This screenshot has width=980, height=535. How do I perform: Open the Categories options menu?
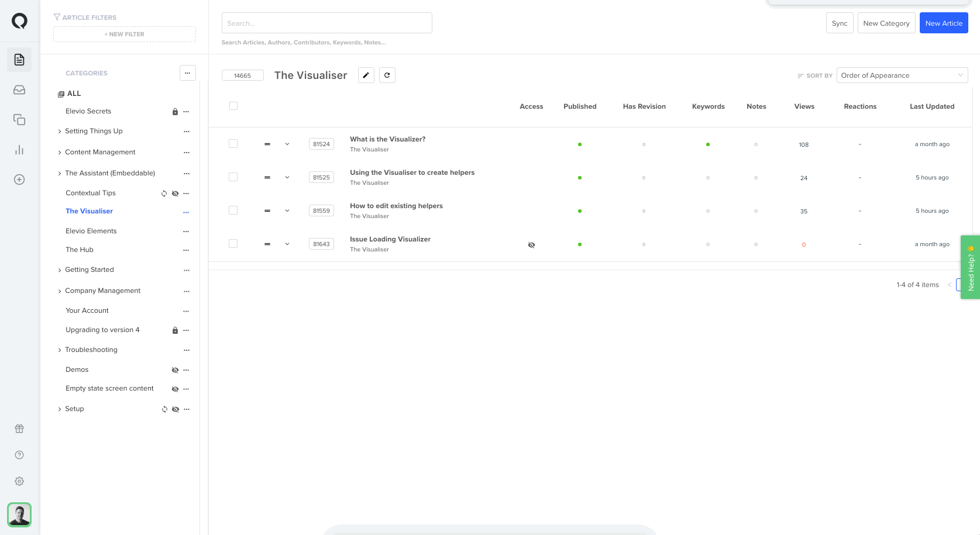pos(187,73)
